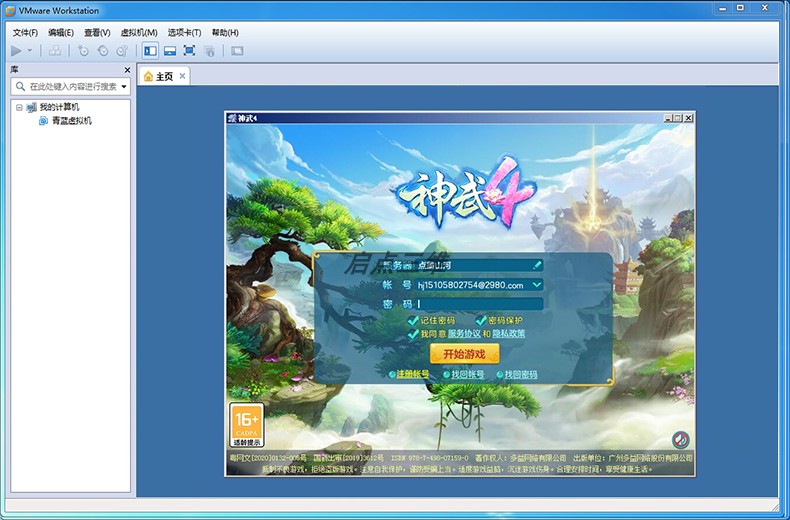Select 我的计算机 in the library tree
The width and height of the screenshot is (790, 520).
point(59,107)
